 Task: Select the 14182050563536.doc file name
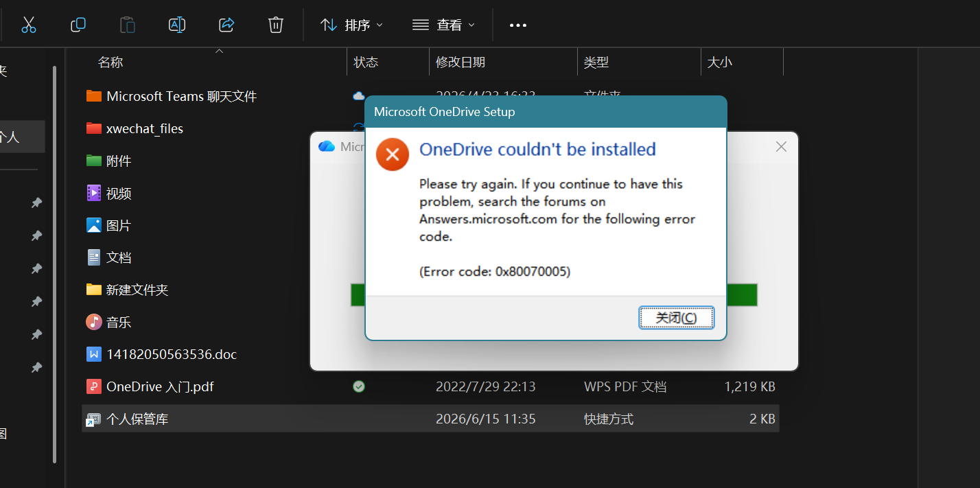[172, 355]
